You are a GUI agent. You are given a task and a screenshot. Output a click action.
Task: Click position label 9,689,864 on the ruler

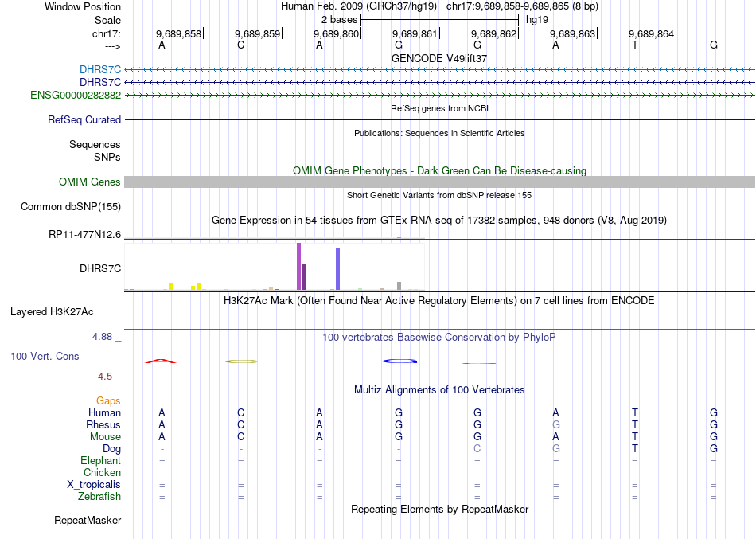651,33
